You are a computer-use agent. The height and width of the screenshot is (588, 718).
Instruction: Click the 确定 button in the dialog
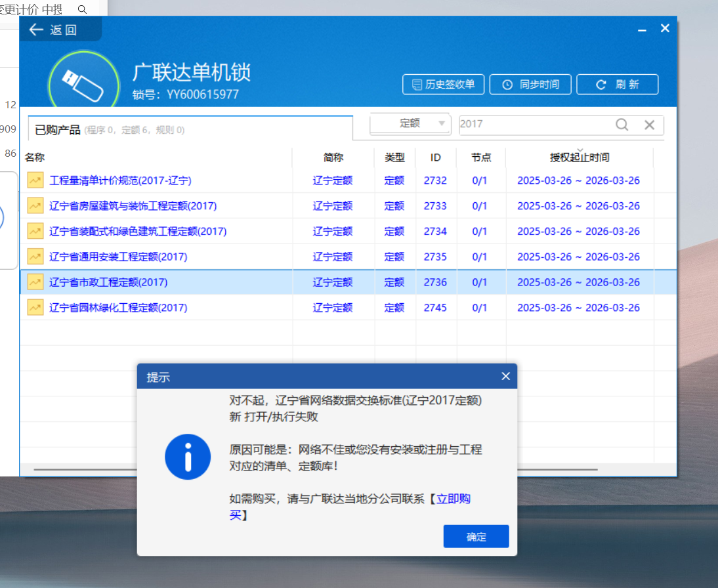(476, 536)
